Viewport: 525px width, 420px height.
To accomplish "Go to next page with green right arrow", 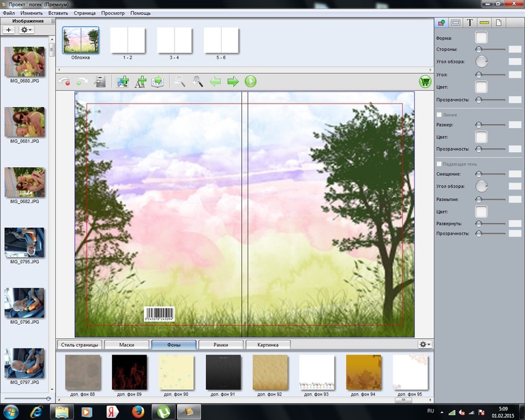I will pos(233,82).
